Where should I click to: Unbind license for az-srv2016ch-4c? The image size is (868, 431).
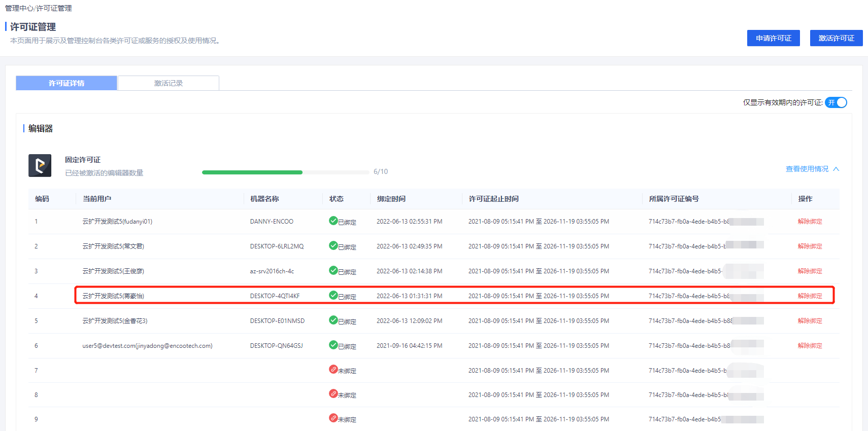[x=810, y=271]
